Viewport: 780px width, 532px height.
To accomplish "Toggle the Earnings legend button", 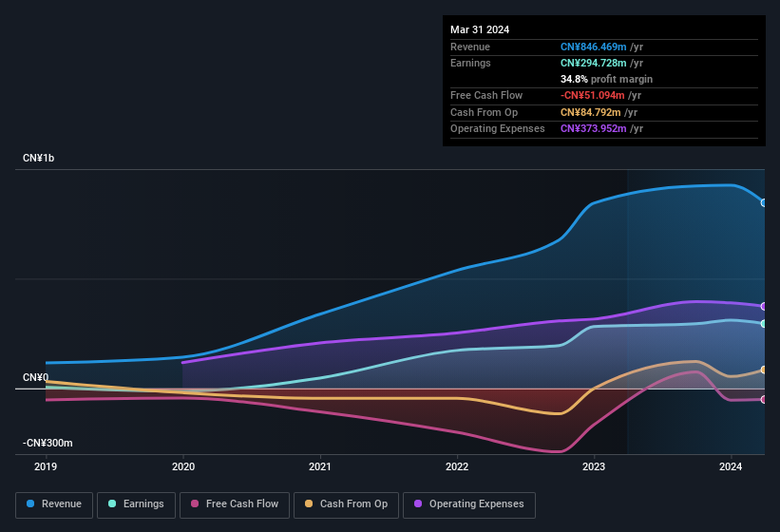I will (x=136, y=504).
